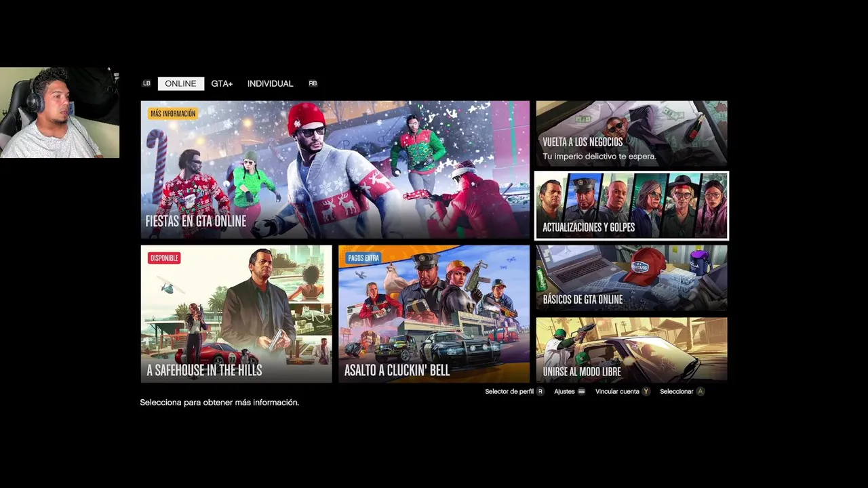868x488 pixels.
Task: Select the Actualizaciones y golpes tile
Action: point(631,205)
